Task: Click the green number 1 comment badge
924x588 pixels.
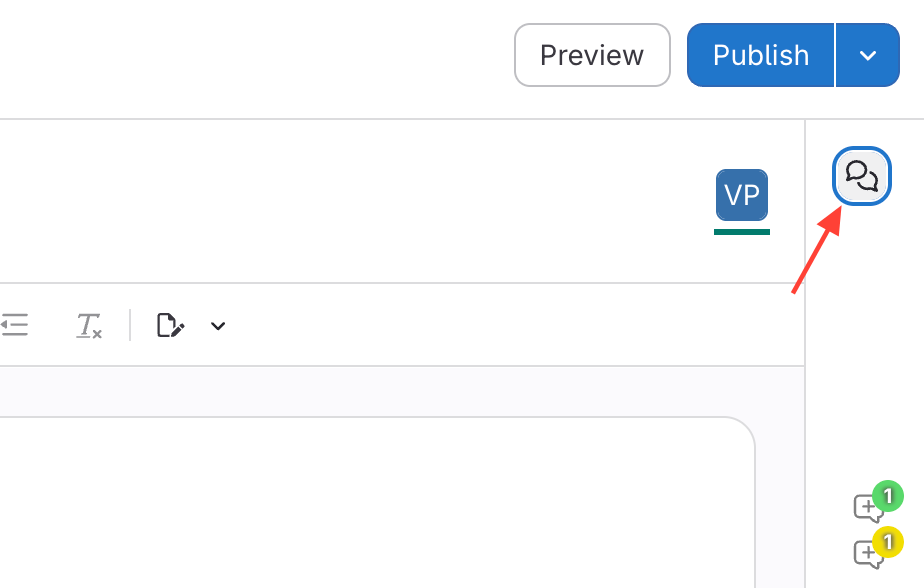Action: coord(887,495)
